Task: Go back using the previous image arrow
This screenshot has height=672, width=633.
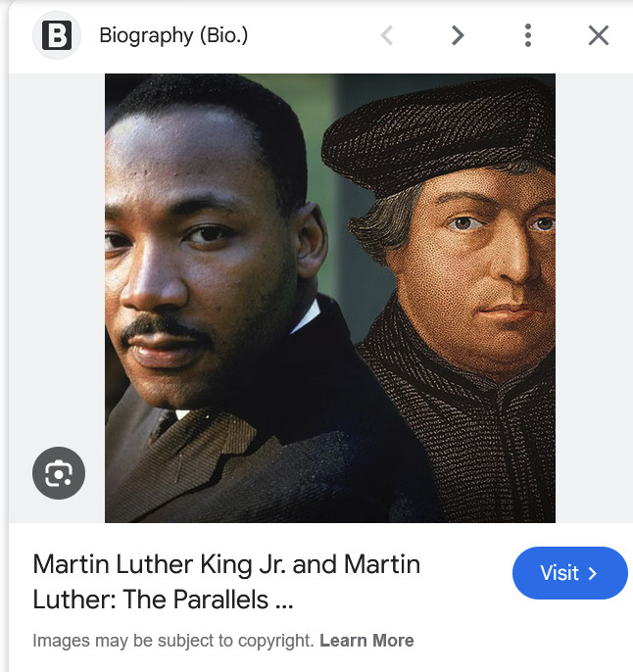Action: pos(387,35)
